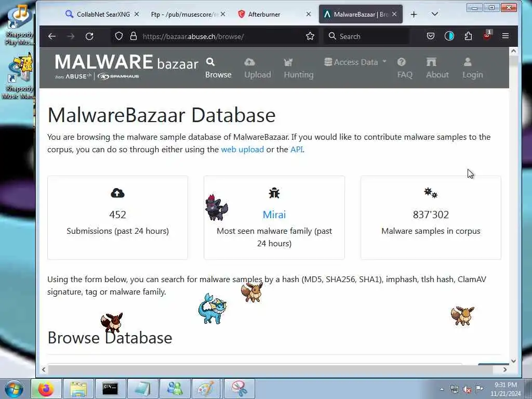Close the Ftp musescore tab

(222, 14)
